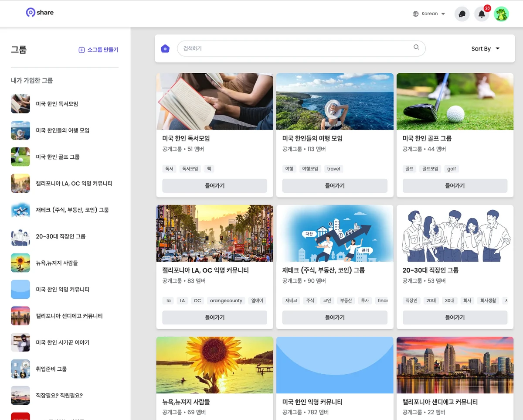Image resolution: width=523 pixels, height=420 pixels.
Task: Open sidebar item 미국 한인들의 여행 모임
Action: pyautogui.click(x=65, y=130)
